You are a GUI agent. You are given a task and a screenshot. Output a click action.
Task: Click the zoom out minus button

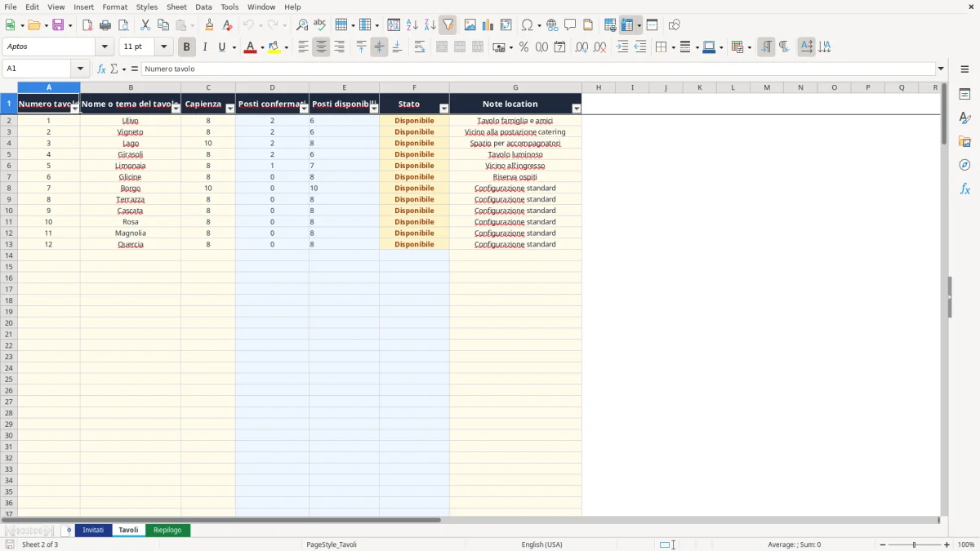tap(883, 544)
